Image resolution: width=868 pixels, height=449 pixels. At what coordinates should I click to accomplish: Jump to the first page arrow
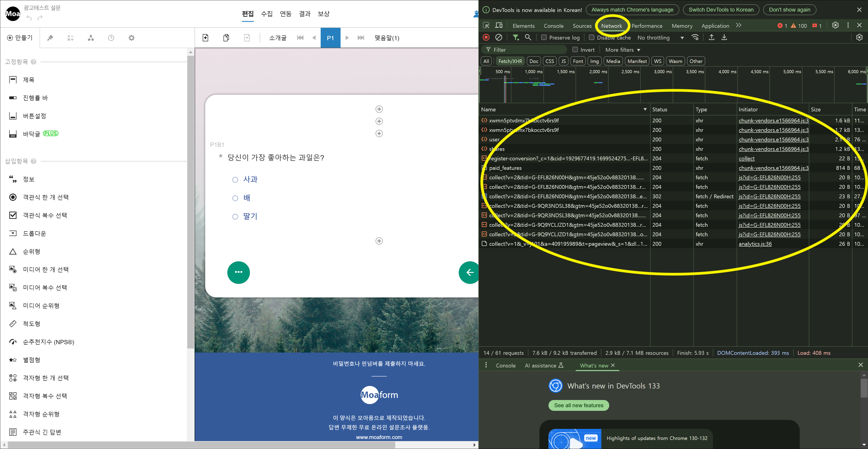[x=300, y=38]
